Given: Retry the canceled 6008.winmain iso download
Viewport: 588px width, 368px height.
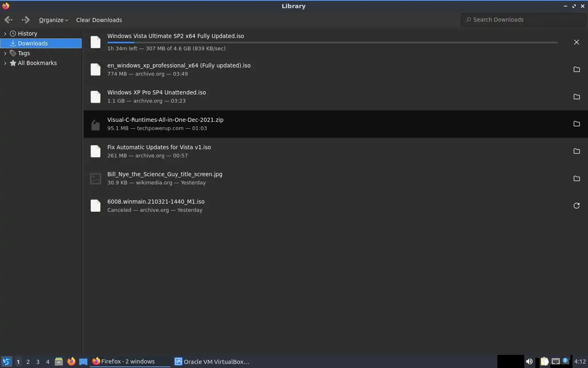Looking at the screenshot, I should coord(577,206).
